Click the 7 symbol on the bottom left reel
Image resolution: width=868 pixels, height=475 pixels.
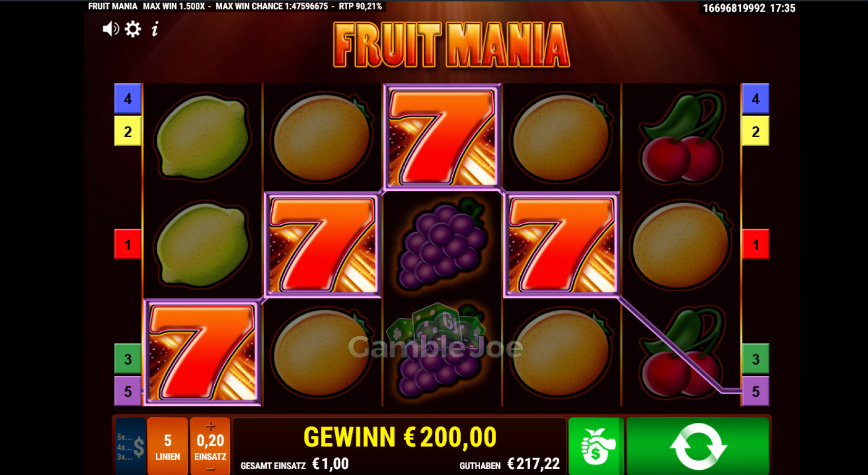coord(203,353)
